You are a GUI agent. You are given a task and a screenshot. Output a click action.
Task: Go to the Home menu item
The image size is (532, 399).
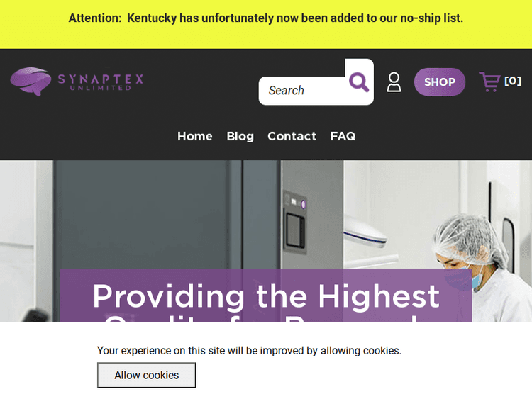tap(195, 136)
